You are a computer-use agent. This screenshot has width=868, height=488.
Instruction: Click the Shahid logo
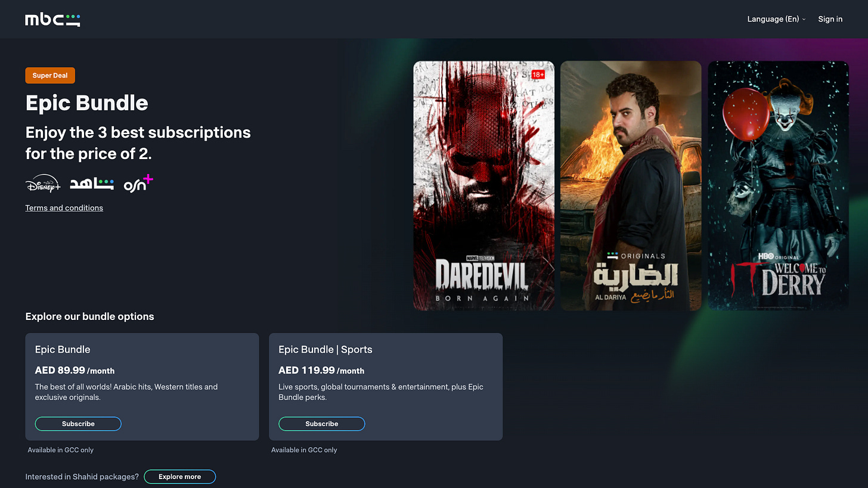coord(92,184)
